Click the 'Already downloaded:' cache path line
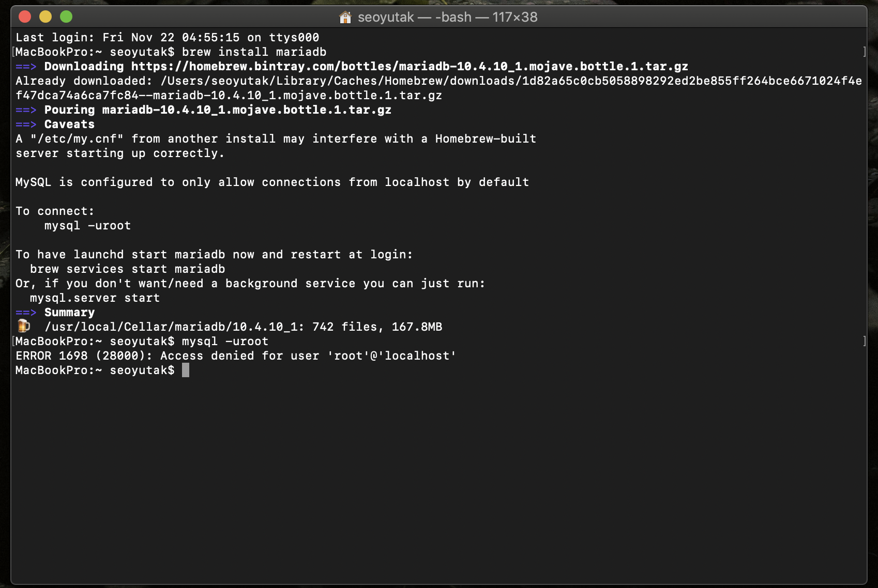This screenshot has height=588, width=878. pyautogui.click(x=438, y=81)
